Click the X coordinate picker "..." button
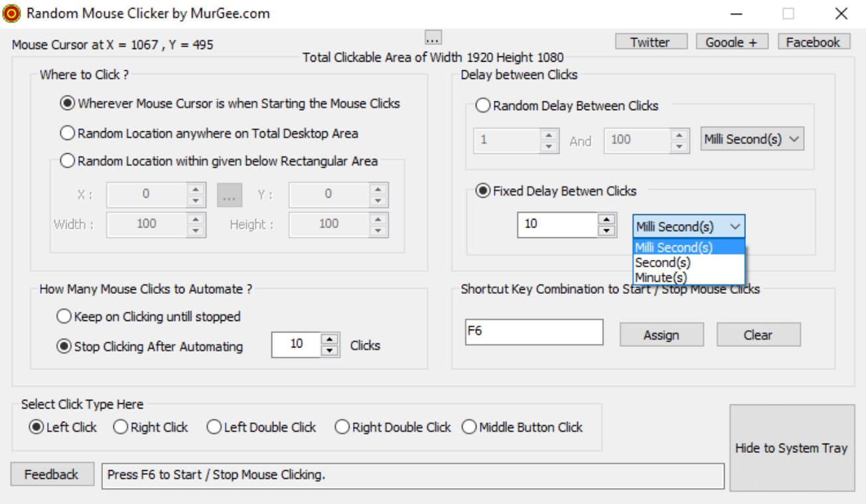The width and height of the screenshot is (866, 504). [229, 194]
